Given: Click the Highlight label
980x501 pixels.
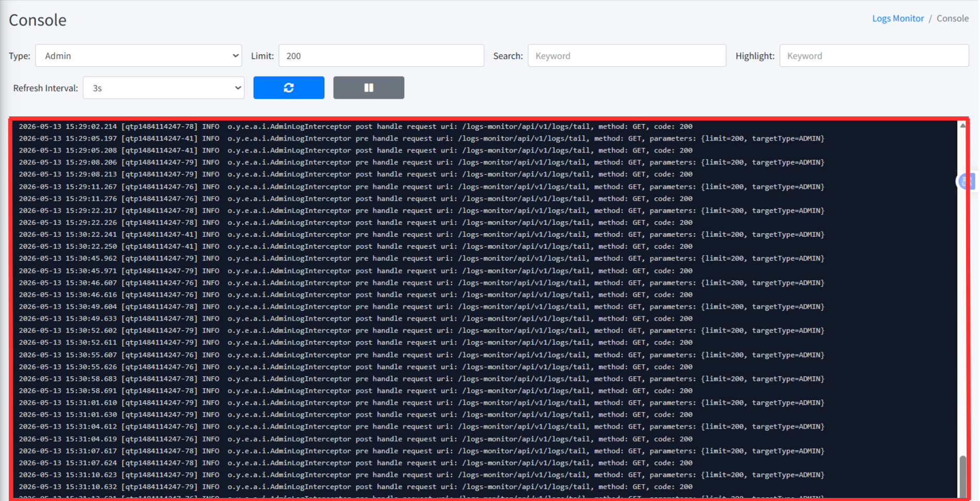Looking at the screenshot, I should pos(755,56).
